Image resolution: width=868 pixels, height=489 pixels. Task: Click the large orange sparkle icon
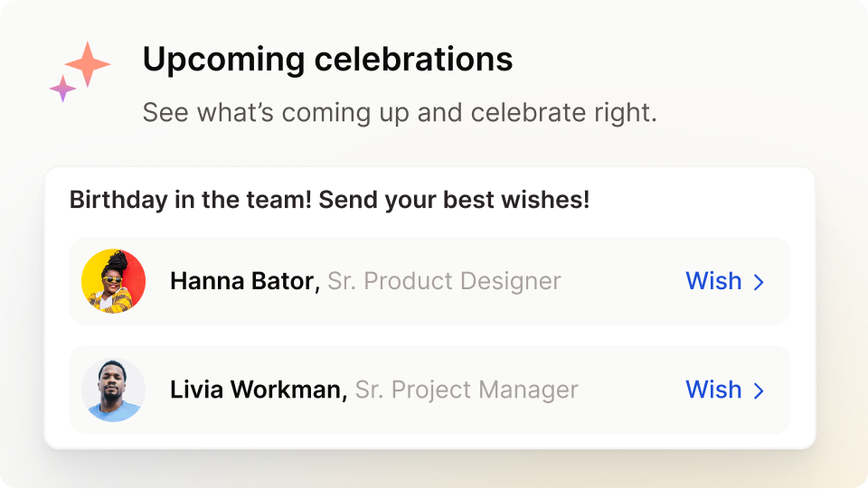(88, 64)
